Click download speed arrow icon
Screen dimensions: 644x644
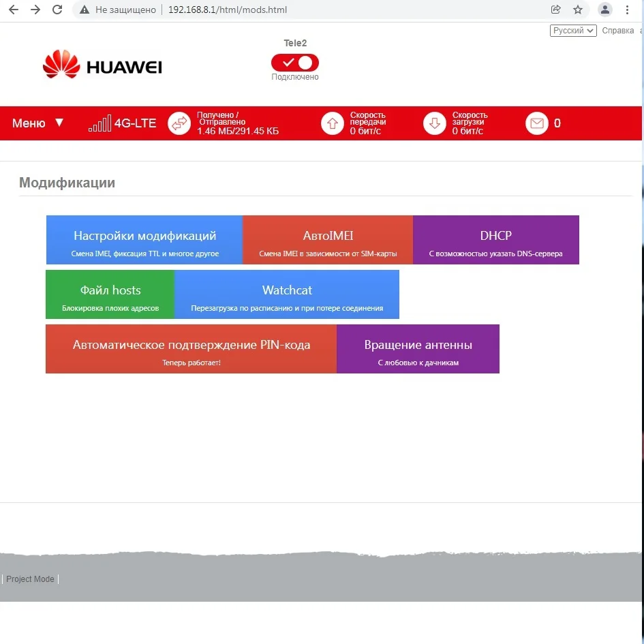[435, 123]
